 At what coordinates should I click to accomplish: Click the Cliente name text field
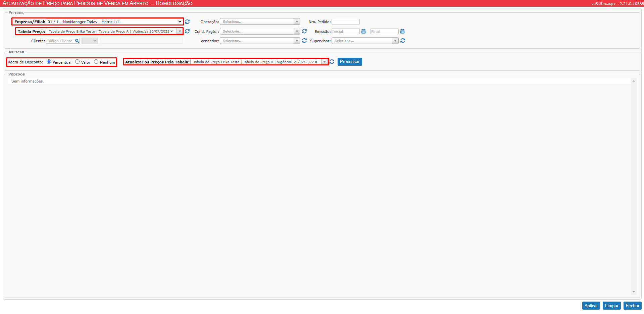[141, 41]
